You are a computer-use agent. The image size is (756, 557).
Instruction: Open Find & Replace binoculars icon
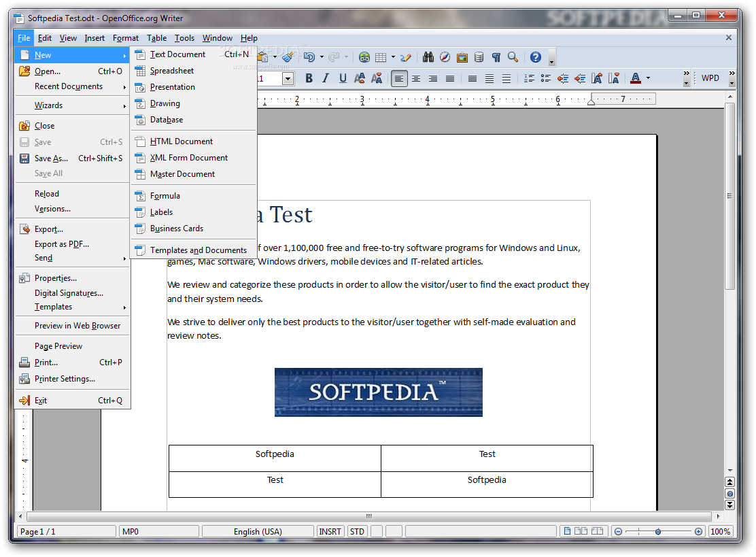(x=428, y=57)
